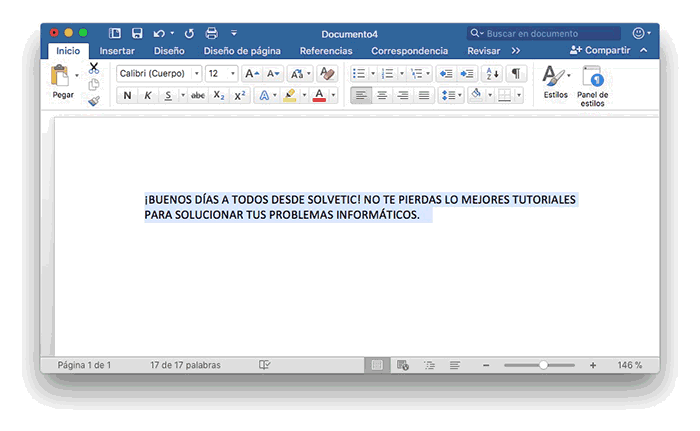The width and height of the screenshot is (700, 431).
Task: Toggle show paragraph marks (¶)
Action: [x=516, y=74]
